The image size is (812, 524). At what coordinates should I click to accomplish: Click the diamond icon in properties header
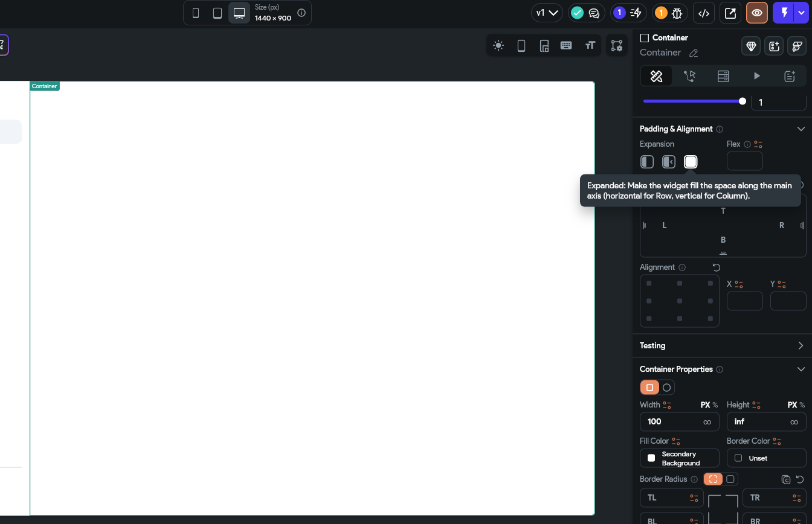pos(751,46)
